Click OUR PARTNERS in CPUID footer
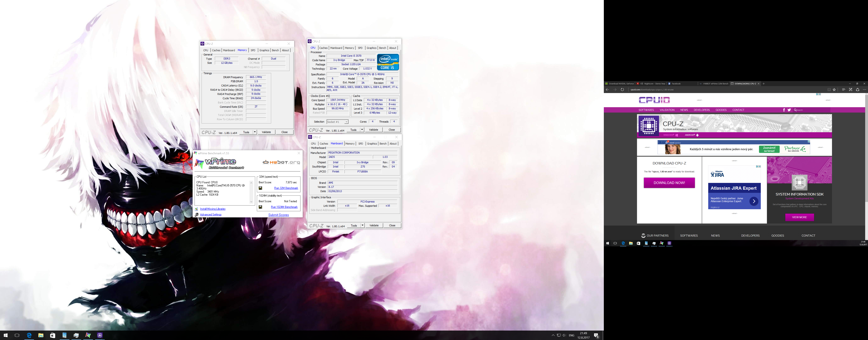The height and width of the screenshot is (340, 868). point(655,236)
